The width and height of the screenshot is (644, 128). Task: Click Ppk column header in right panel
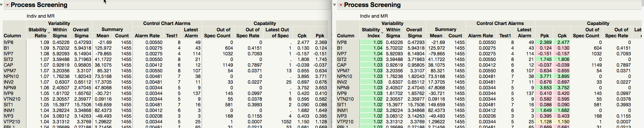pyautogui.click(x=544, y=36)
